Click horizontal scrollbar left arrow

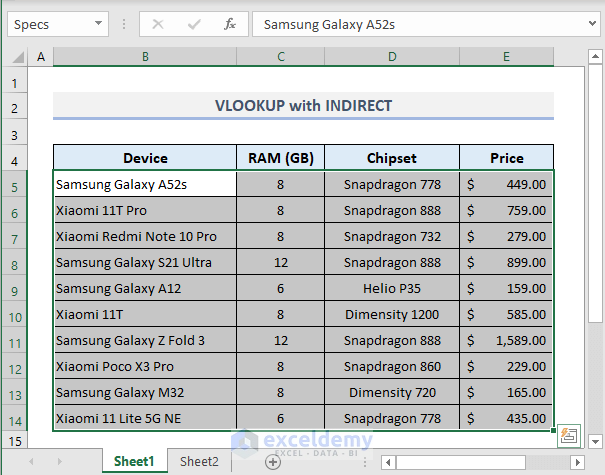pos(388,462)
